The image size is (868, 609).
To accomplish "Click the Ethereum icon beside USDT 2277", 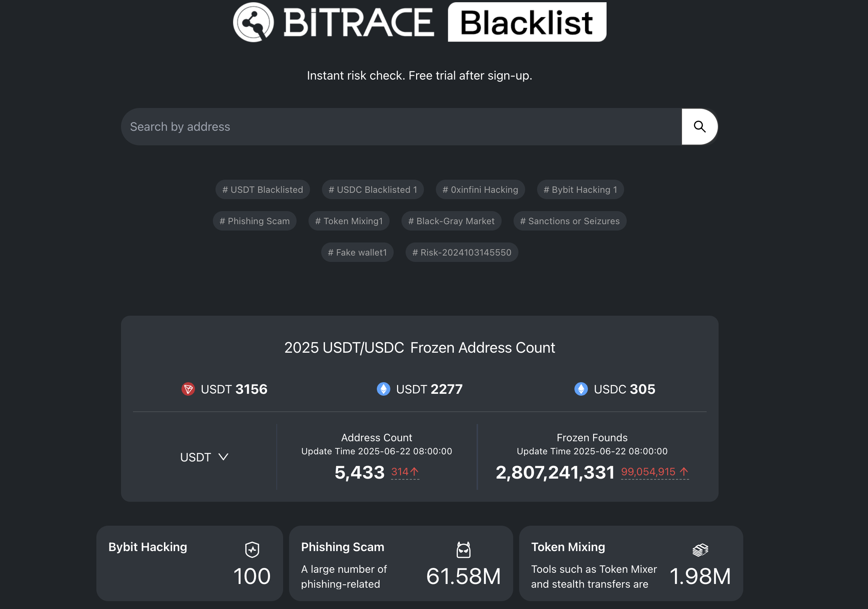I will pos(383,389).
